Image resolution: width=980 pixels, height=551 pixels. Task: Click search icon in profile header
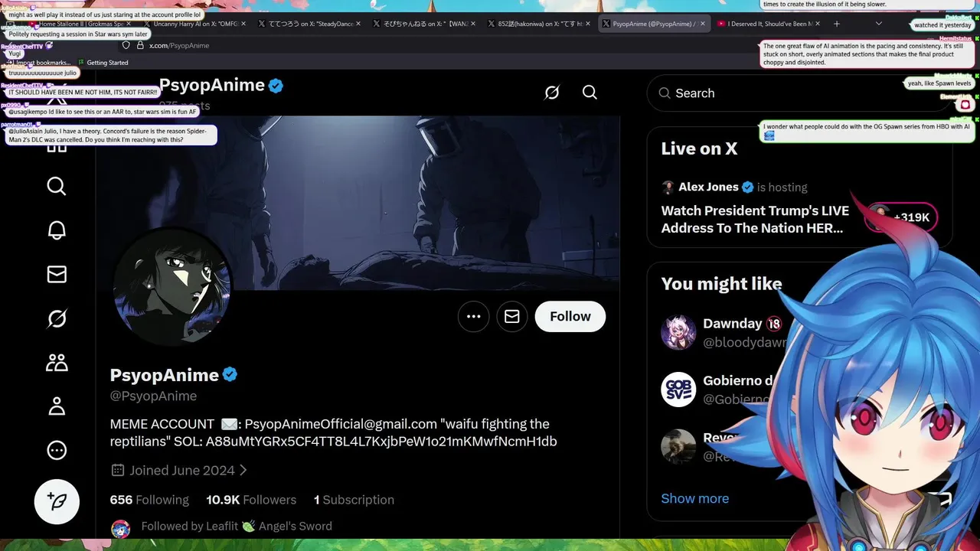pos(590,93)
